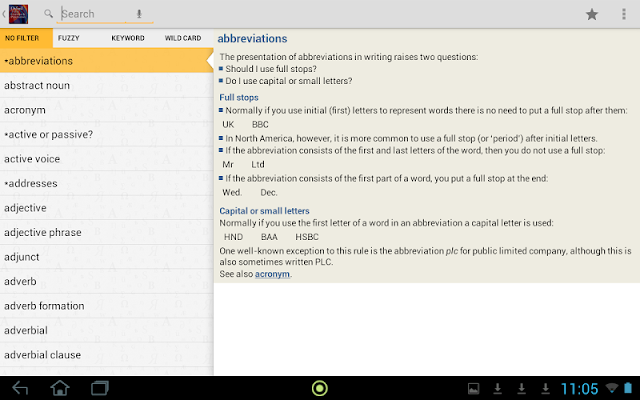Tap the example abbreviation BBC
This screenshot has height=400, width=640.
(x=260, y=124)
